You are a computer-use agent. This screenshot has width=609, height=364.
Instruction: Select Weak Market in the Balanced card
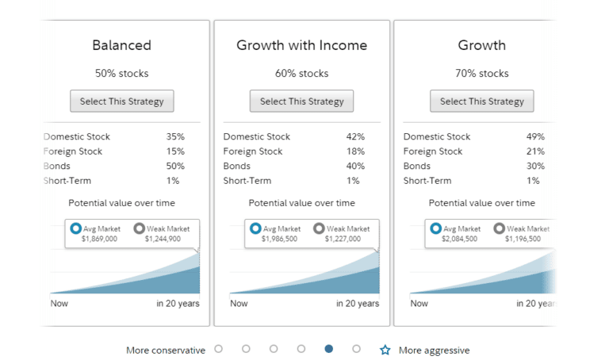pos(139,228)
